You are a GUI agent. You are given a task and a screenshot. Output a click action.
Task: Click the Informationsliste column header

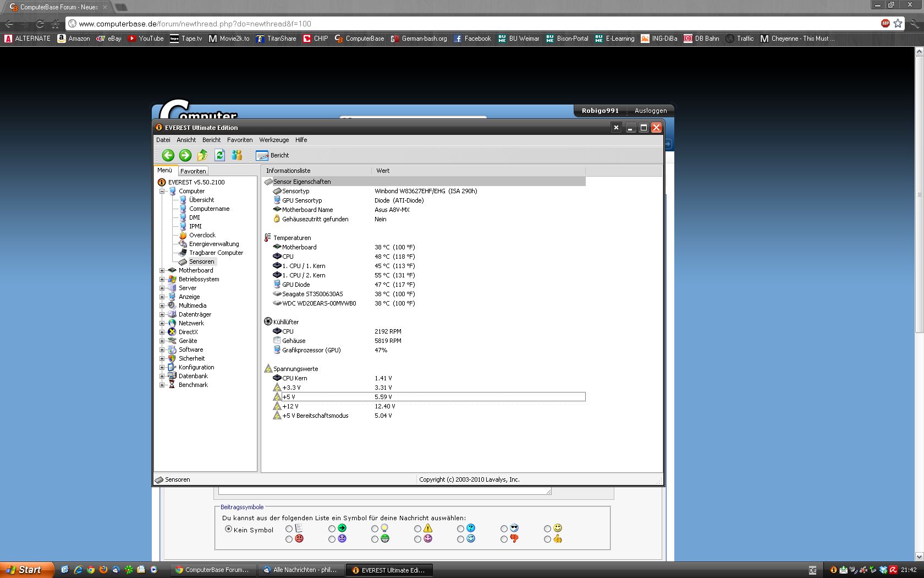[x=316, y=171]
